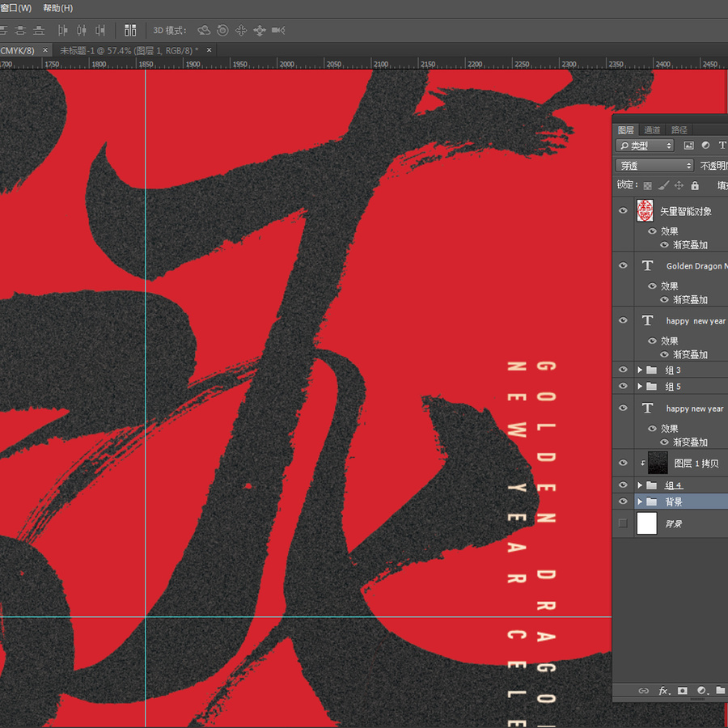Click the white 背景 layer thumbnail
The width and height of the screenshot is (728, 728).
647,523
